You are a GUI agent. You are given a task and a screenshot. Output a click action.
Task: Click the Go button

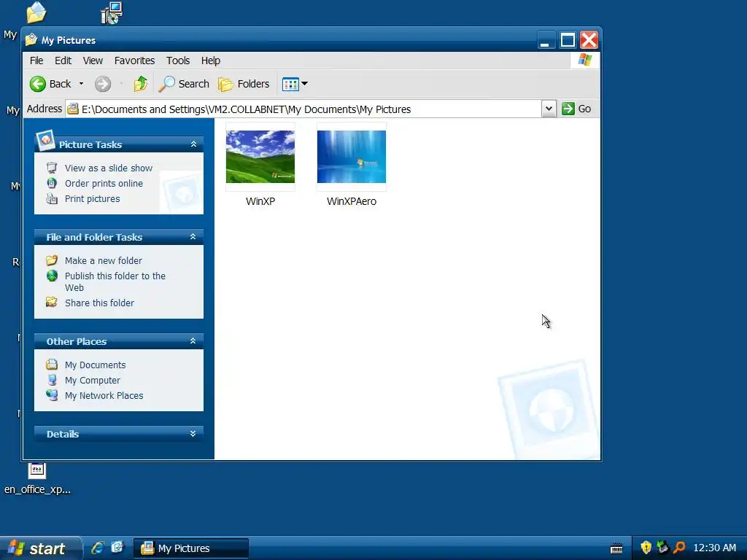pyautogui.click(x=576, y=109)
